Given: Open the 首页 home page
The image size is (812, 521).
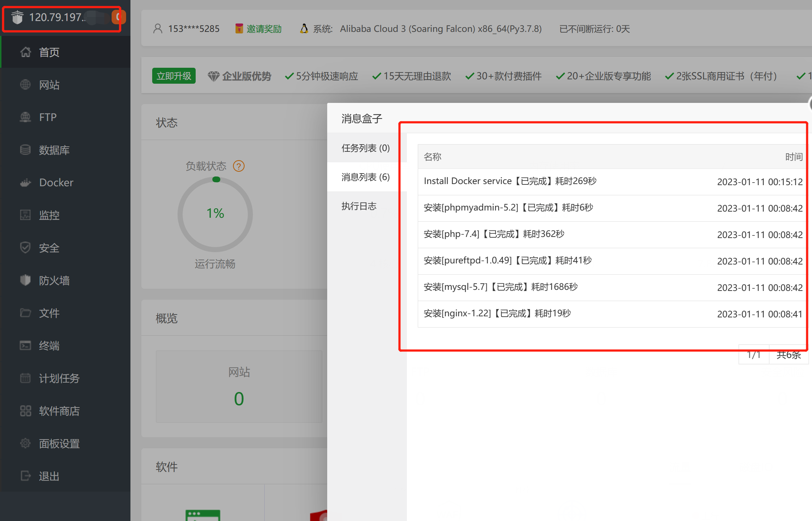Looking at the screenshot, I should click(65, 52).
